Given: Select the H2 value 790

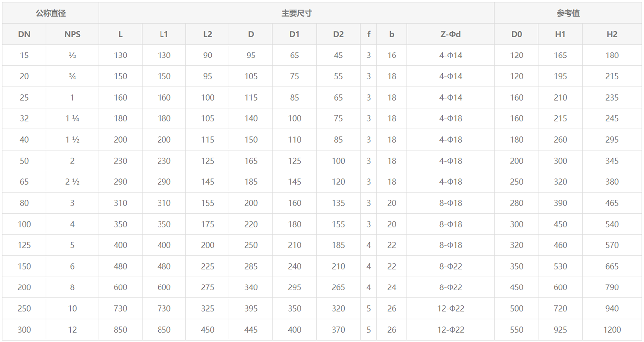Looking at the screenshot, I should (612, 287).
